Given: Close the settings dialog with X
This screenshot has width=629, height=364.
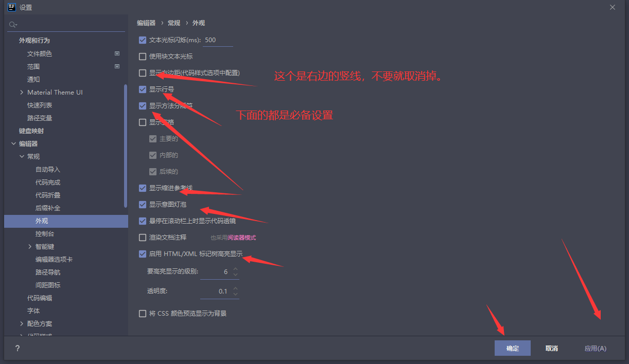Looking at the screenshot, I should [x=612, y=7].
